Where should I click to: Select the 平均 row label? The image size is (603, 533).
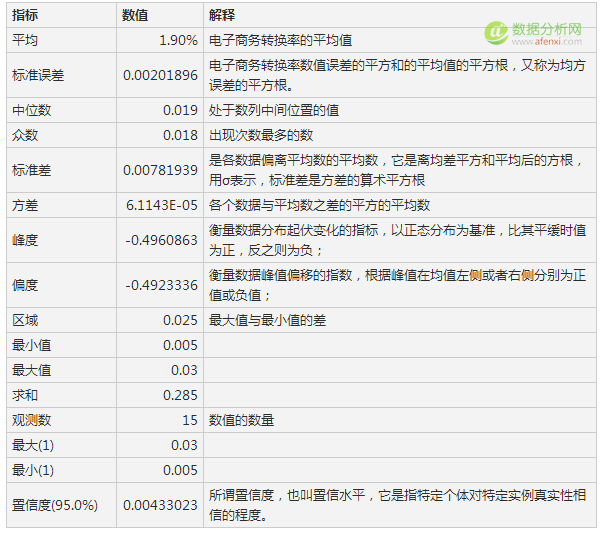tap(25, 40)
